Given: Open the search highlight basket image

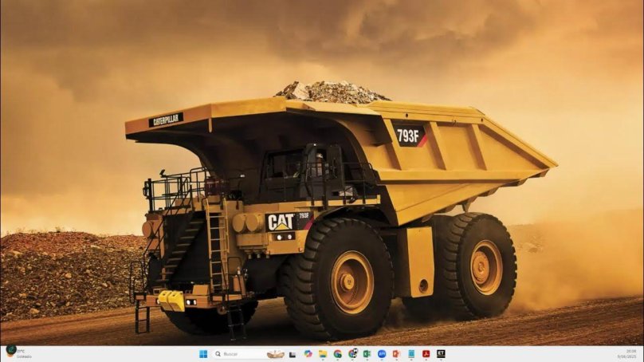Looking at the screenshot, I should [275, 353].
